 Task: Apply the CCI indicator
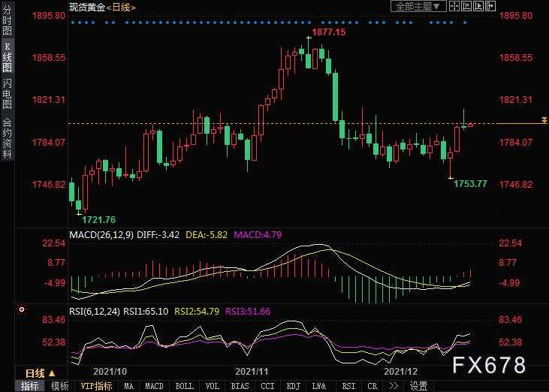(x=267, y=386)
